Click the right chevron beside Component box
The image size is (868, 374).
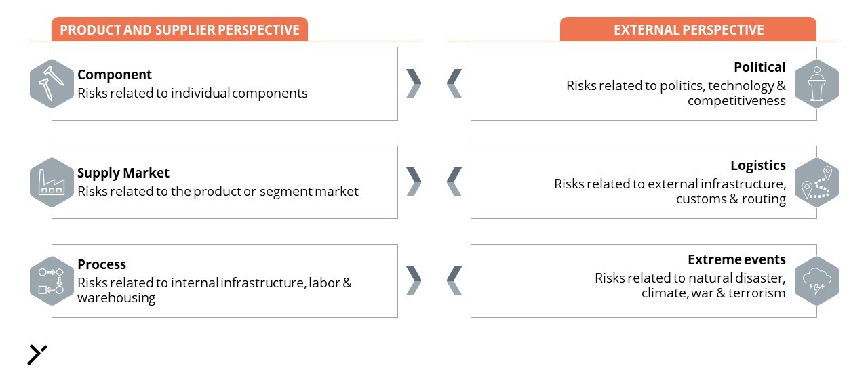(414, 83)
